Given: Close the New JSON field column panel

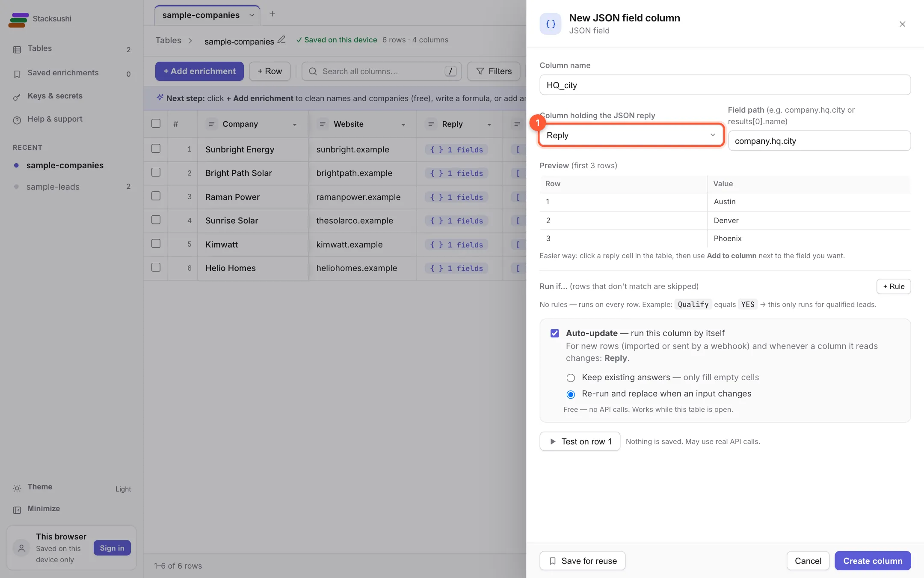Looking at the screenshot, I should click(902, 24).
